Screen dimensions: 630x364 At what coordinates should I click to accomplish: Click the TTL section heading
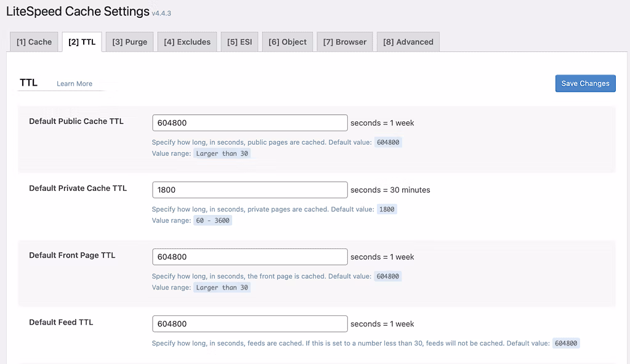[28, 83]
